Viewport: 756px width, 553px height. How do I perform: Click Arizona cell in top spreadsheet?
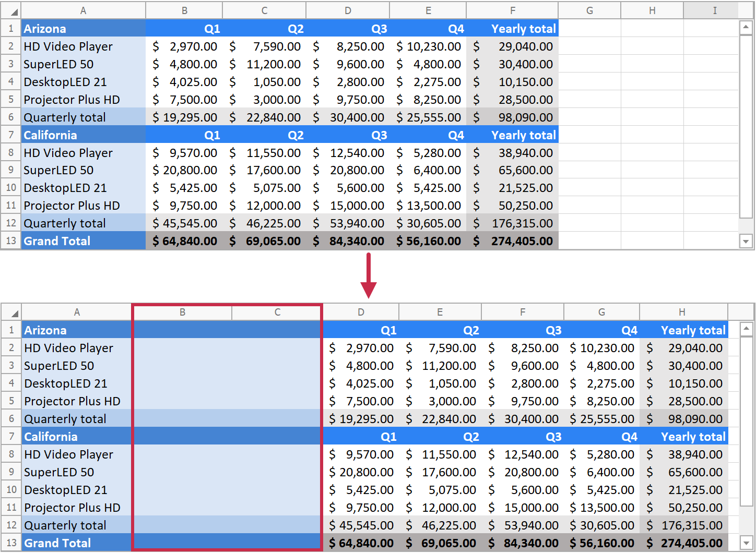coord(83,29)
